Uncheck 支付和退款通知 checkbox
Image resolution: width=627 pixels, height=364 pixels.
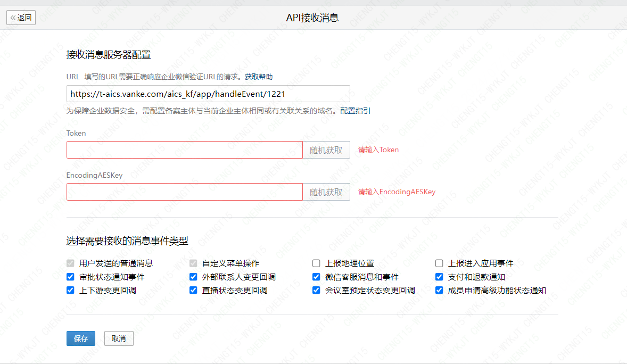coord(439,277)
